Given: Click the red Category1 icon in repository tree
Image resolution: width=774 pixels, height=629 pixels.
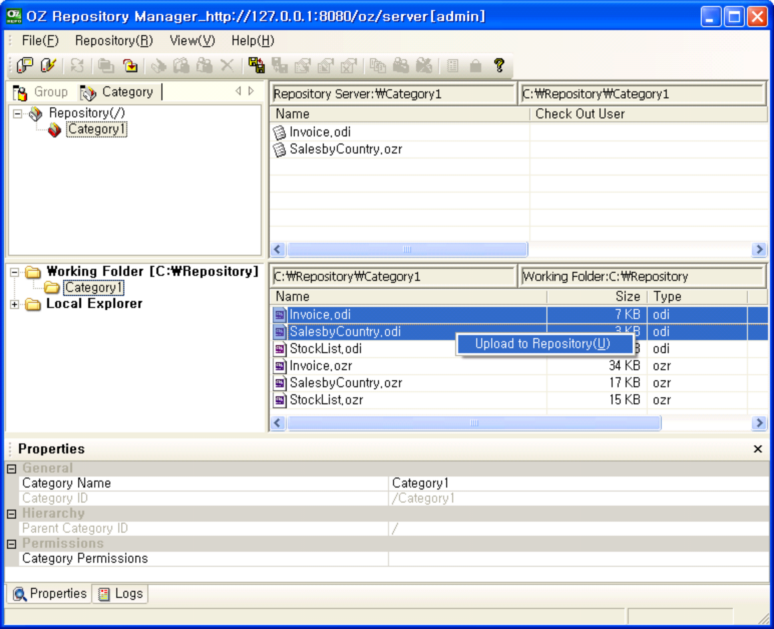Looking at the screenshot, I should [54, 130].
